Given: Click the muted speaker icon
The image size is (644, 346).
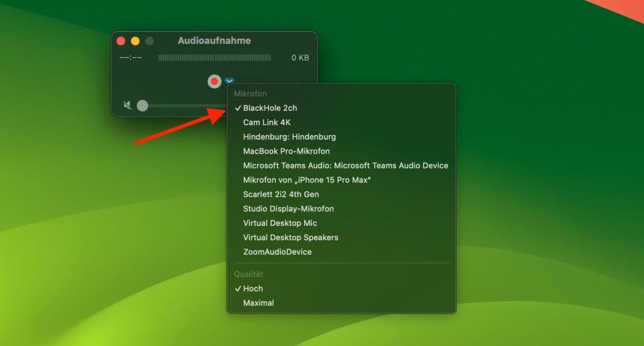Looking at the screenshot, I should [x=127, y=106].
